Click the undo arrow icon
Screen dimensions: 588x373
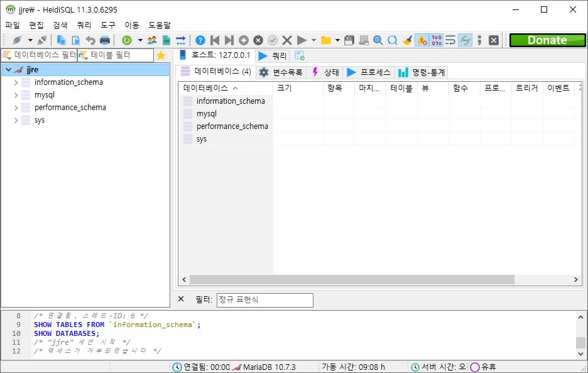click(x=90, y=40)
